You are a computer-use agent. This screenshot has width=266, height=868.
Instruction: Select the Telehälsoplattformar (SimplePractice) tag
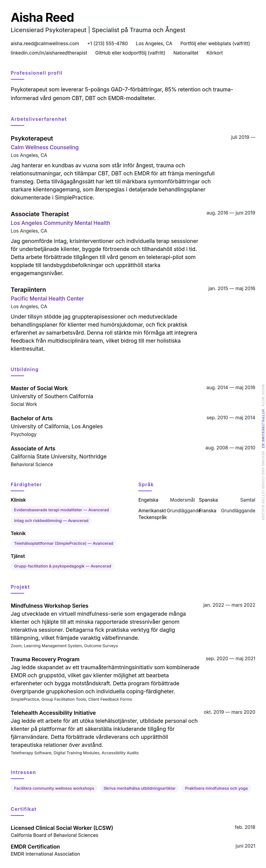pyautogui.click(x=63, y=543)
